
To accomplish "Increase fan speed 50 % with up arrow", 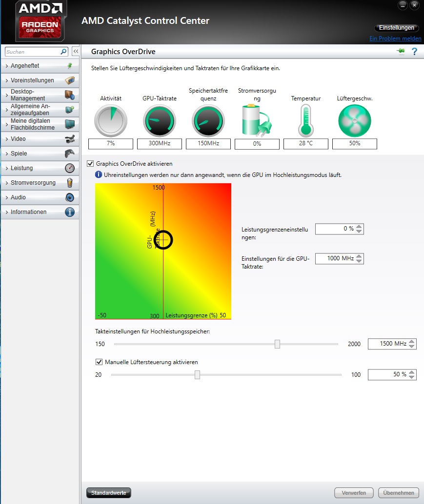I will point(412,372).
